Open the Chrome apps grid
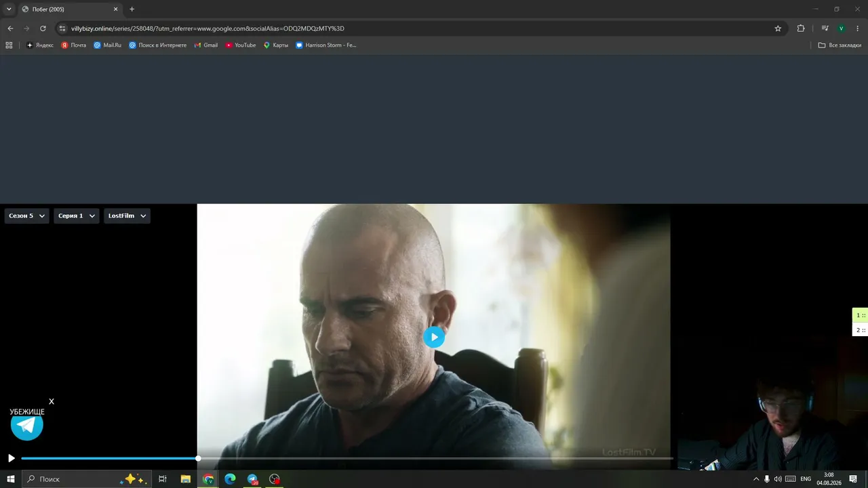Screen dimensions: 868x488 (9, 45)
